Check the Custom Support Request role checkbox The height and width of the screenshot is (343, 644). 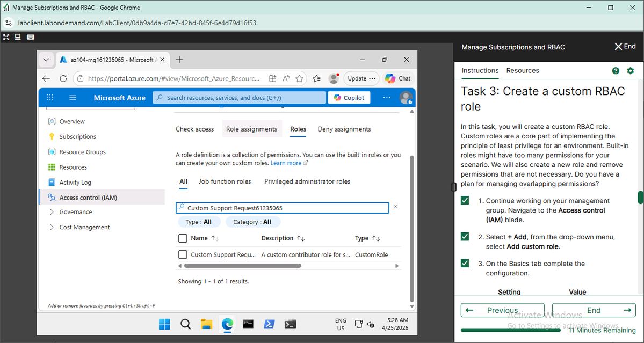tap(183, 255)
